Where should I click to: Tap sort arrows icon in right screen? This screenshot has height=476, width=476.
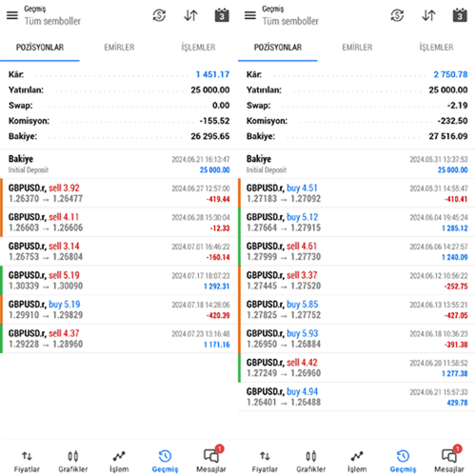point(428,15)
